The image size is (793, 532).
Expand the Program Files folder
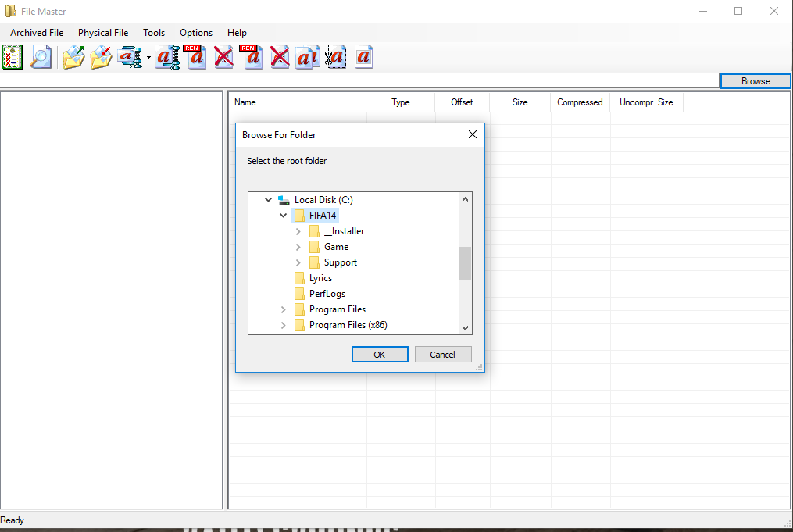tap(283, 309)
